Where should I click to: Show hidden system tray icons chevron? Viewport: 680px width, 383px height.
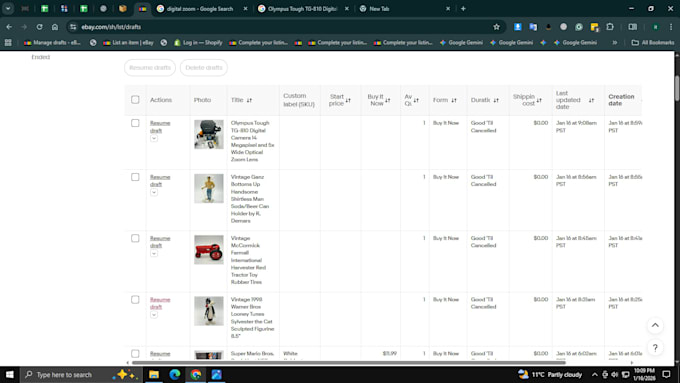click(x=595, y=374)
